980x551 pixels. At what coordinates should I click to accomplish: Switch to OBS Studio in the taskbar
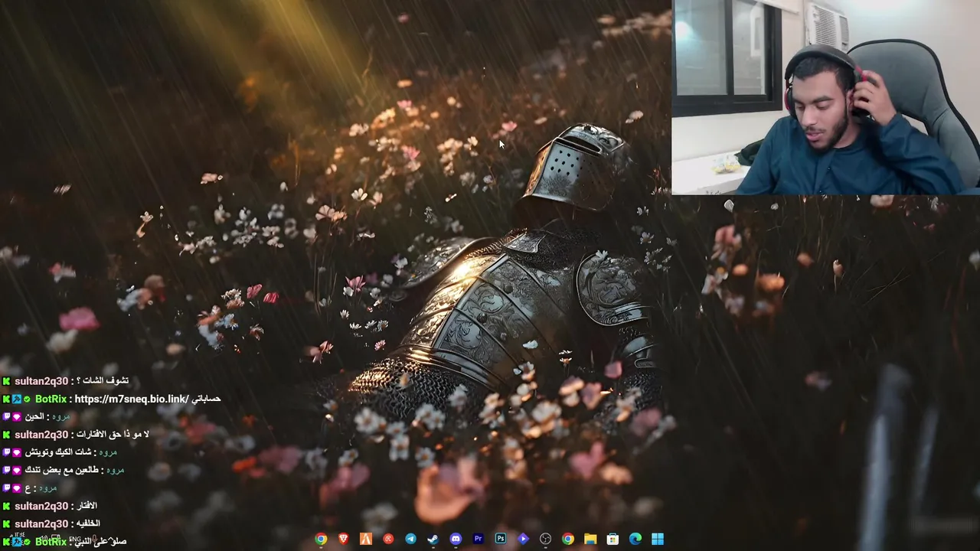point(545,539)
